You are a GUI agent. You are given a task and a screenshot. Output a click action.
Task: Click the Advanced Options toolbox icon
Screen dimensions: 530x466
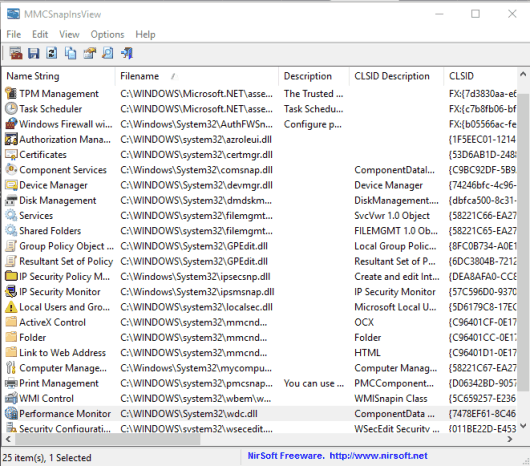tap(16, 53)
